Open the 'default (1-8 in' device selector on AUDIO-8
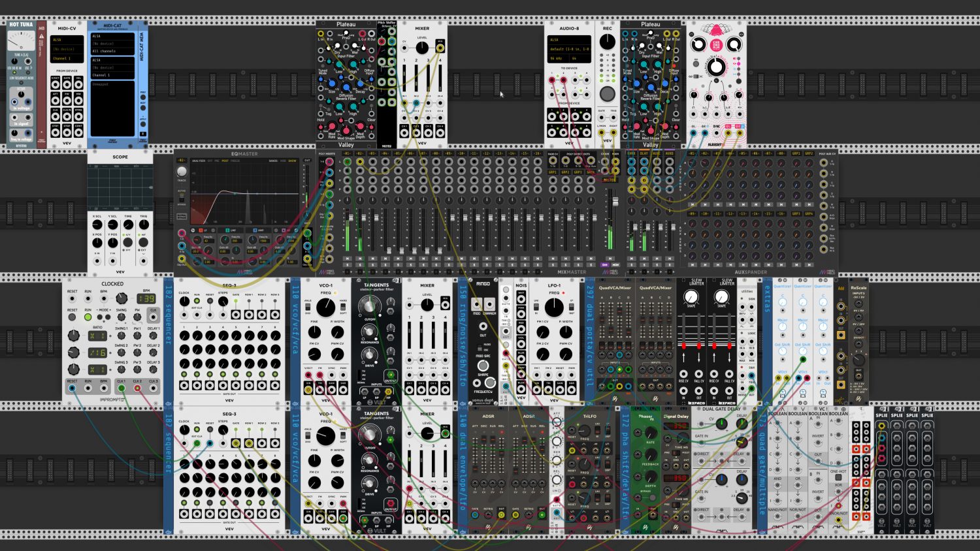Screen dimensions: 980x551 (569, 49)
